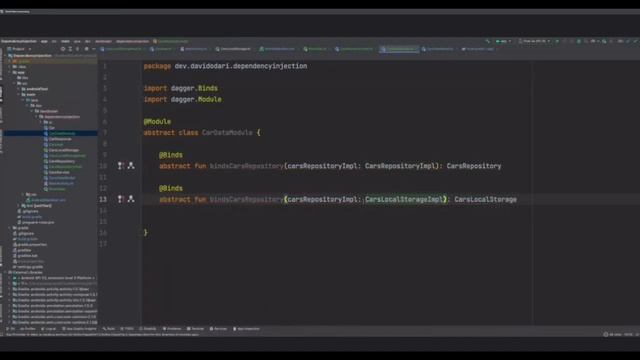The height and width of the screenshot is (360, 640).
Task: Select External Libraries in project tree
Action: (x=25, y=272)
